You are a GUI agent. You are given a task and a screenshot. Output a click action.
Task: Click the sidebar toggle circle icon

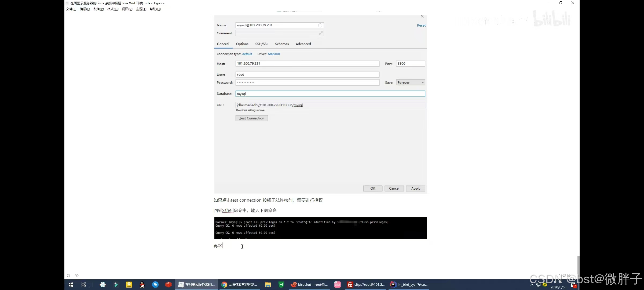[68, 275]
